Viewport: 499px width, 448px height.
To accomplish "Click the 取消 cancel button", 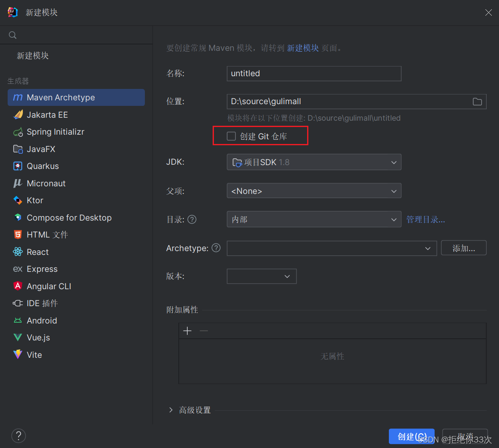I will point(465,436).
